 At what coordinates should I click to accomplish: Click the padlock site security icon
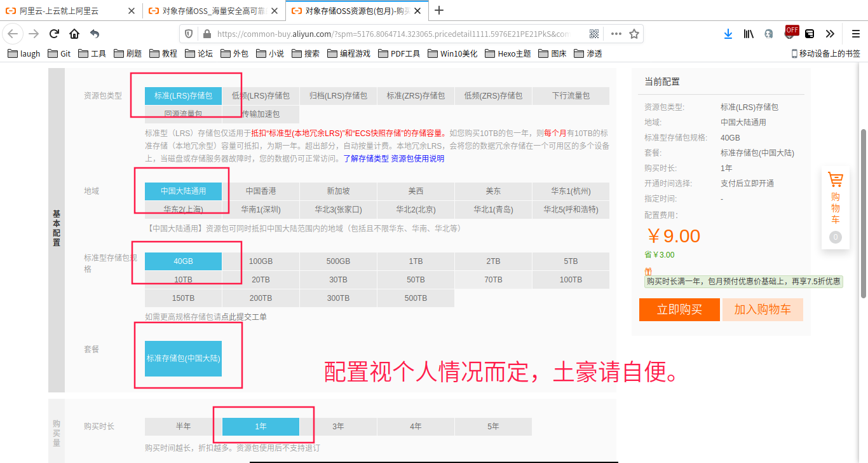[207, 34]
